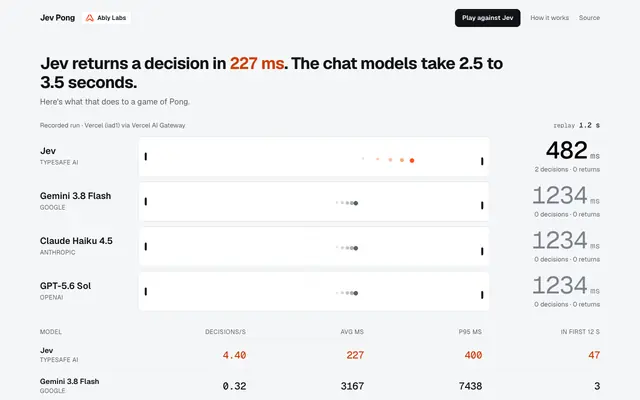Click the left paddle in Jev's lane
Viewport: 640px width, 400px height.
pos(146,156)
